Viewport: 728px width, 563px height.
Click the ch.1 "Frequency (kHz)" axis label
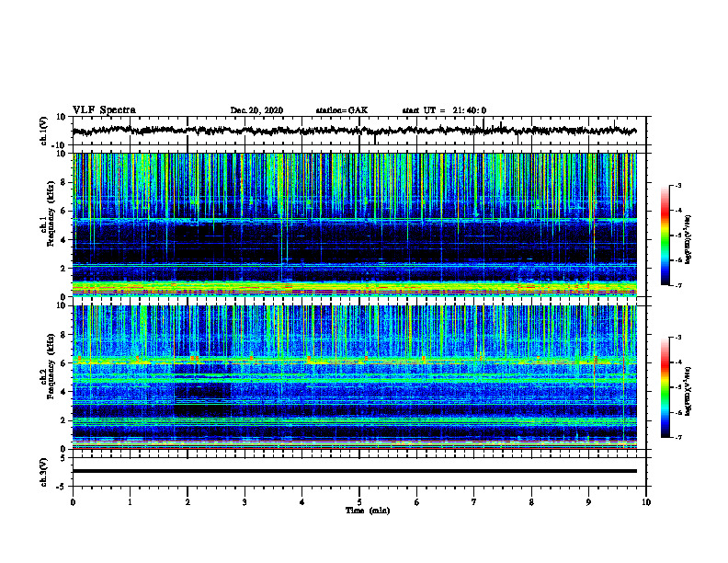click(x=51, y=213)
